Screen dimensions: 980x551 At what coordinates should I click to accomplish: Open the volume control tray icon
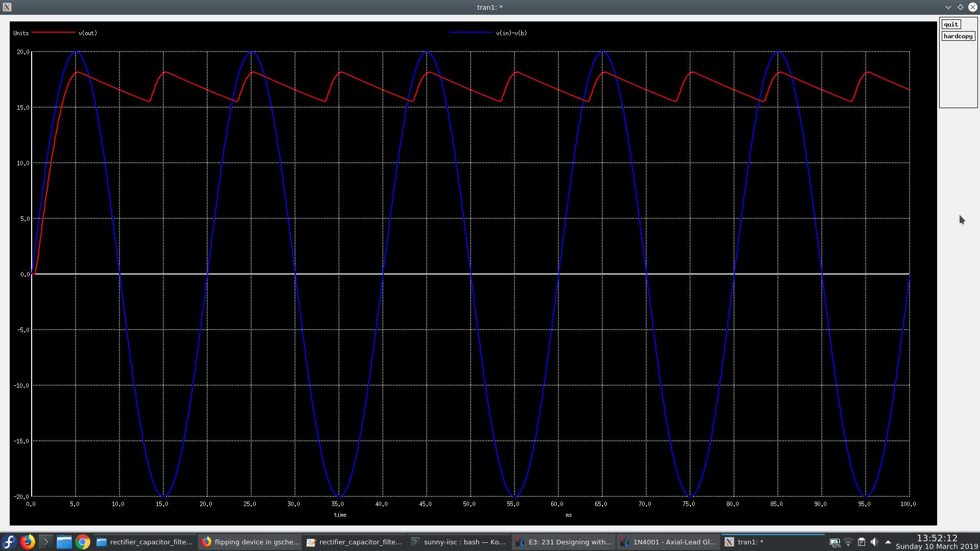(x=874, y=542)
